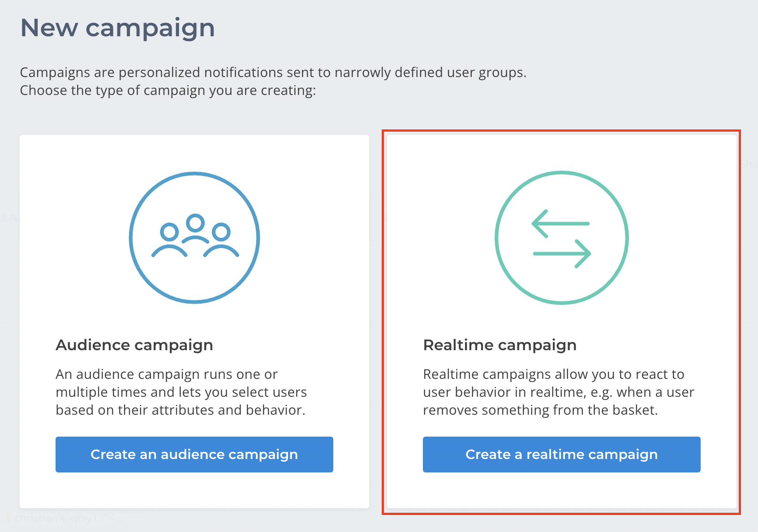
Task: Click the audience campaign description paragraph
Action: (x=181, y=392)
